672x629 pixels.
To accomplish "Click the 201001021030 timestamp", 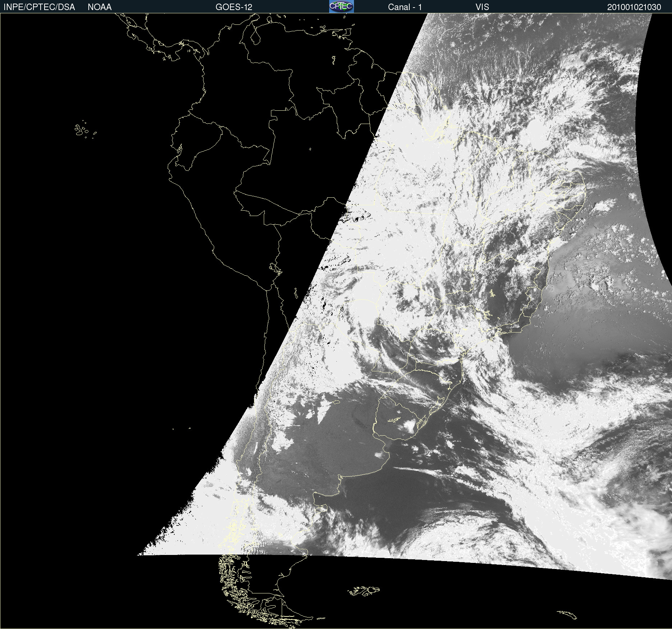I will 634,7.
